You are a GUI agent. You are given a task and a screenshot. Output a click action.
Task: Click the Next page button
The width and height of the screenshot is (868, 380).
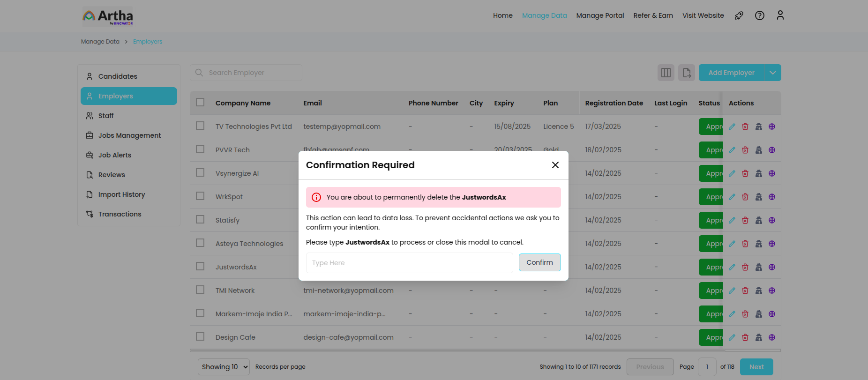(756, 367)
